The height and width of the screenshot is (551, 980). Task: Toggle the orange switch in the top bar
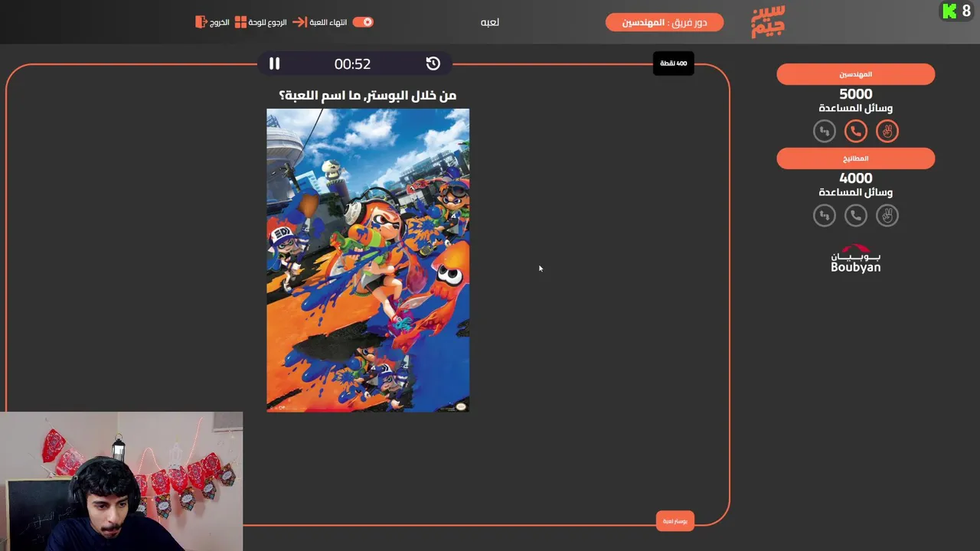pos(363,22)
